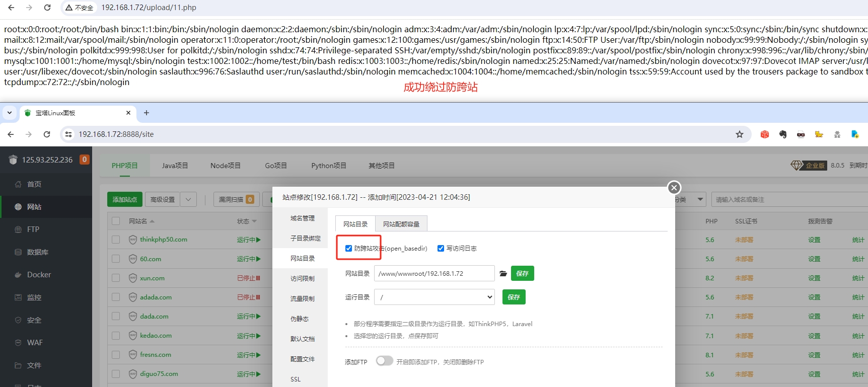Viewport: 868px width, 387px height.
Task: Click the red cube extension icon
Action: coord(765,134)
